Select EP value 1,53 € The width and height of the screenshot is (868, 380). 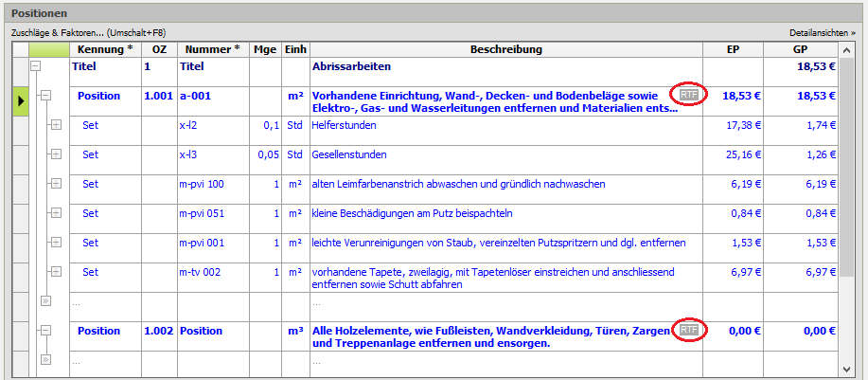(733, 248)
